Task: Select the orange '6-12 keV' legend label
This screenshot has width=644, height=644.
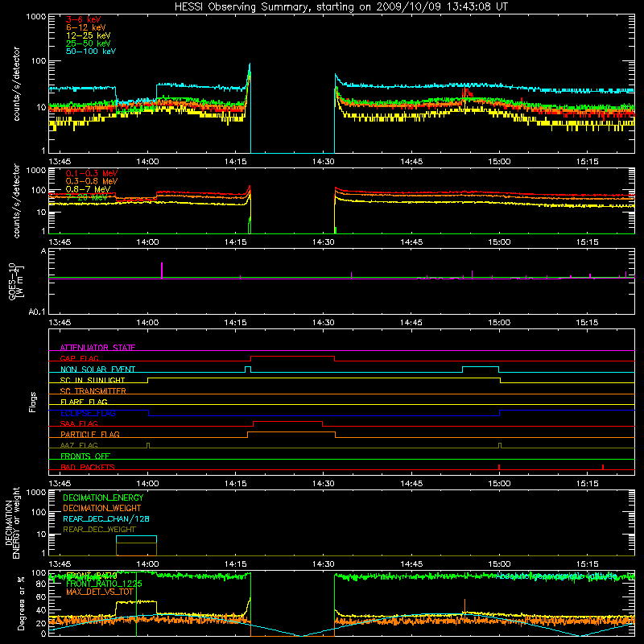Action: point(86,27)
